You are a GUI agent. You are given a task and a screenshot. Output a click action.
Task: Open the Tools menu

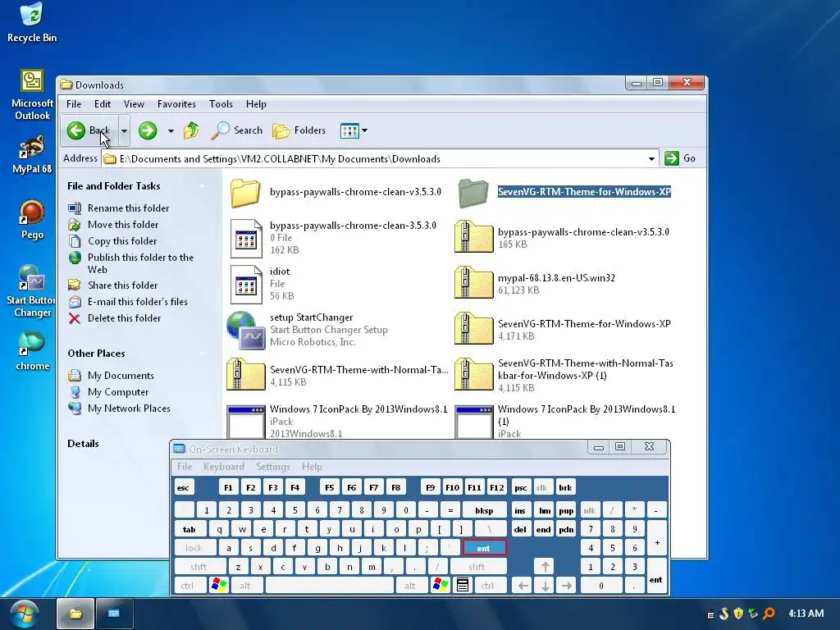(x=221, y=104)
